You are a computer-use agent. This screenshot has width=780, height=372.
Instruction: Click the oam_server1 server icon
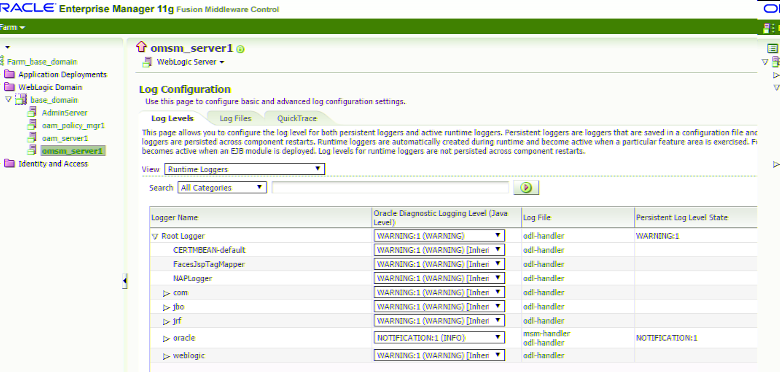click(x=32, y=138)
